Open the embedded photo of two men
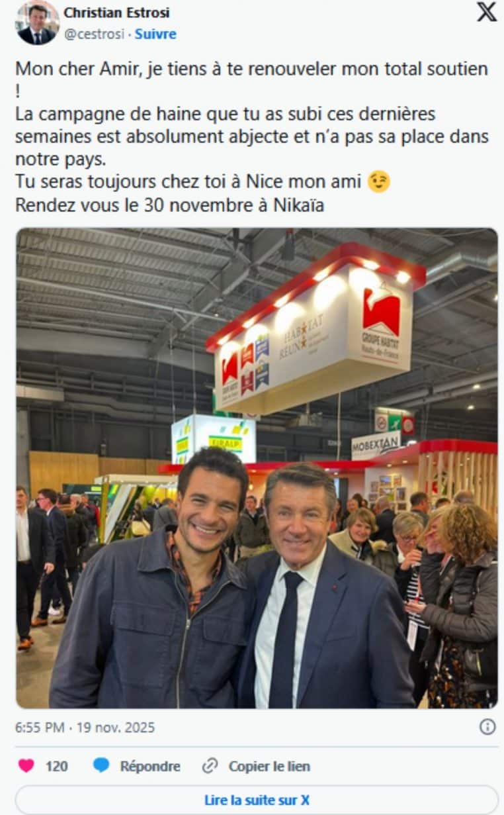 coord(257,468)
